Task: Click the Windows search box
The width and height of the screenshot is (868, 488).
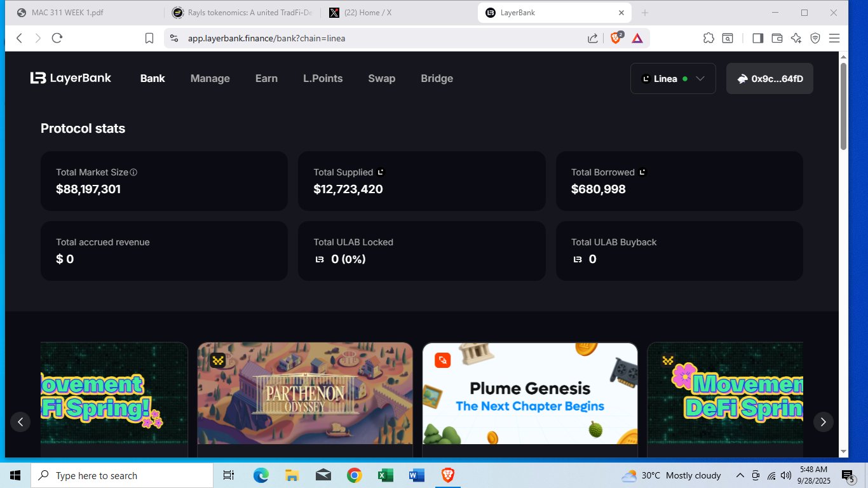Action: [x=121, y=475]
